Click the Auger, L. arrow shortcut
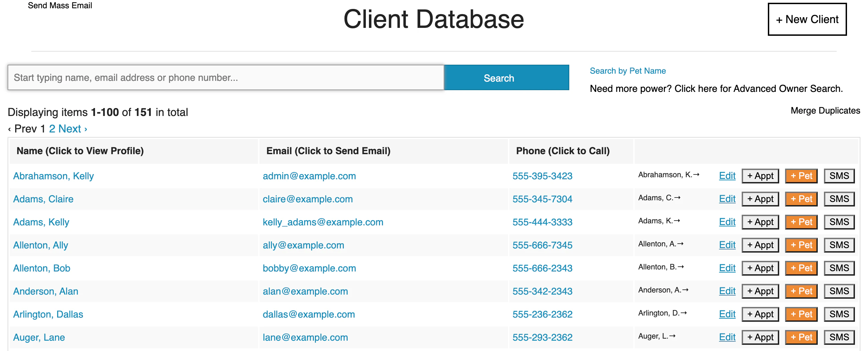The height and width of the screenshot is (351, 868). point(657,336)
